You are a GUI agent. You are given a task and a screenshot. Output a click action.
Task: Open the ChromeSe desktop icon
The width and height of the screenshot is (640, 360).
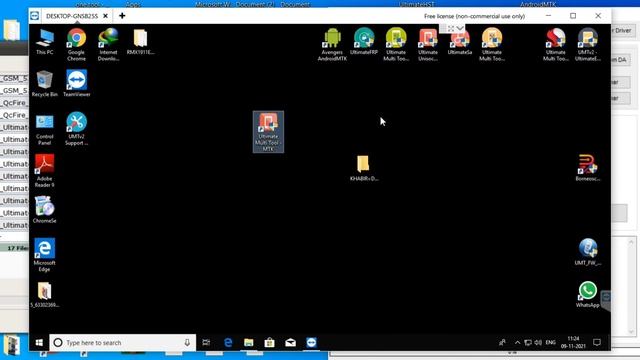(x=44, y=210)
